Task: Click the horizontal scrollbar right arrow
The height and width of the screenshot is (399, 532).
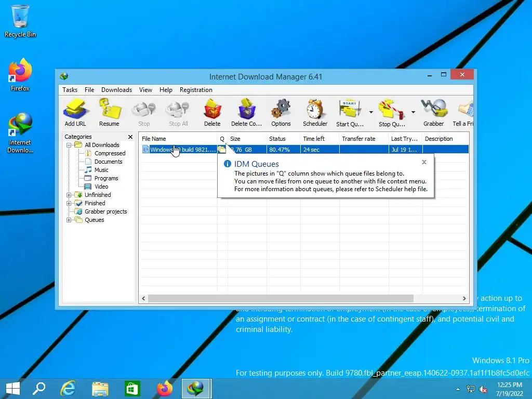Action: point(464,299)
